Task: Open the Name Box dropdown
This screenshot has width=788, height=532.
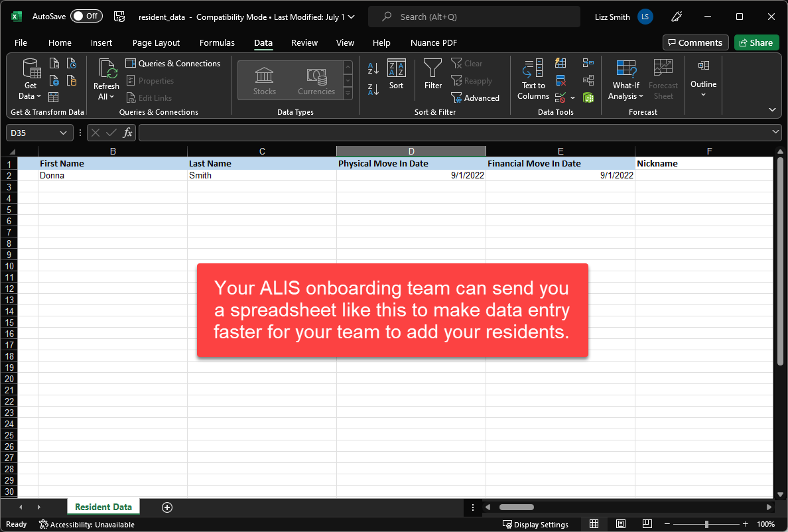Action: [63, 133]
